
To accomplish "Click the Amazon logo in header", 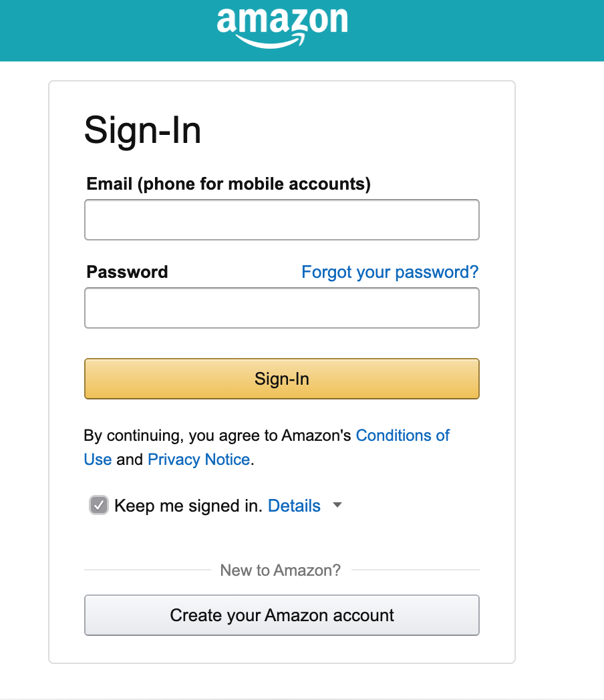I will coord(282,27).
